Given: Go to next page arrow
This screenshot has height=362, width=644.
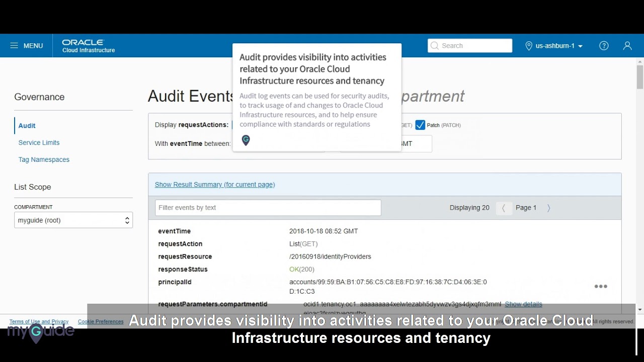Looking at the screenshot, I should pos(548,208).
